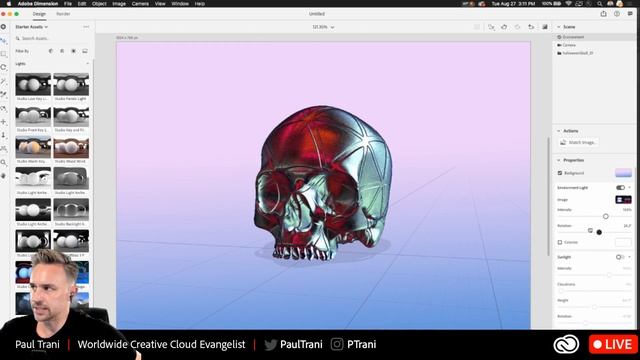Select the Sampler eyedropper tool

[x=4, y=95]
